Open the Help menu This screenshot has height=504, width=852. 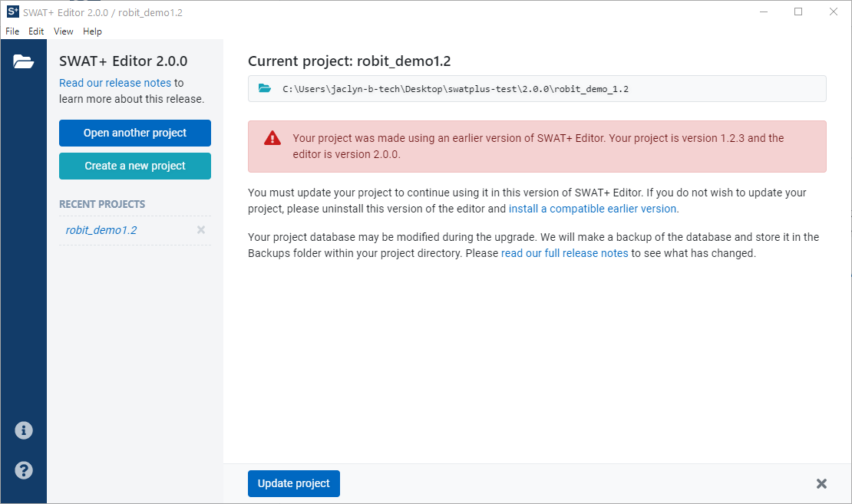[x=92, y=31]
